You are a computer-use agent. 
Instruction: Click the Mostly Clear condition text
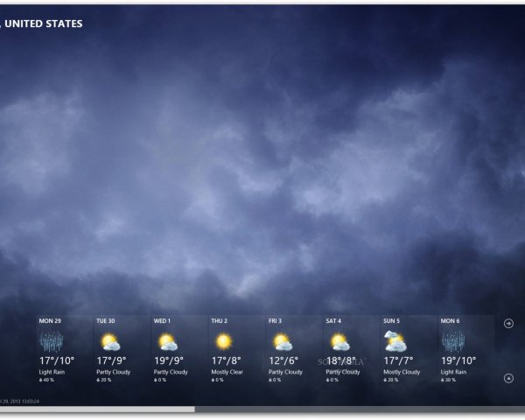tap(227, 372)
